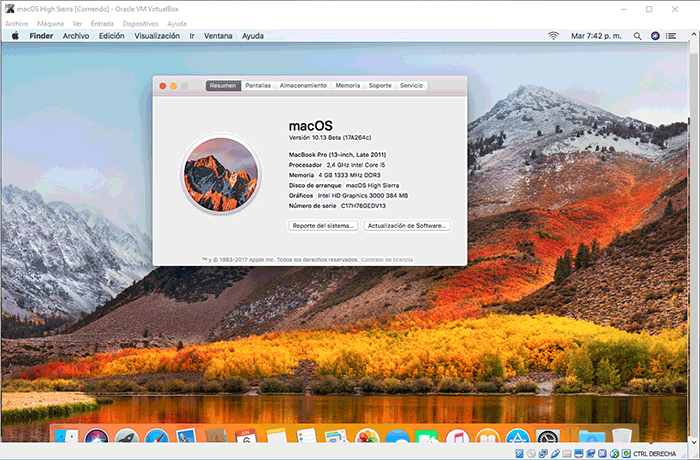The height and width of the screenshot is (460, 700).
Task: Open the Apple menu
Action: pyautogui.click(x=15, y=36)
